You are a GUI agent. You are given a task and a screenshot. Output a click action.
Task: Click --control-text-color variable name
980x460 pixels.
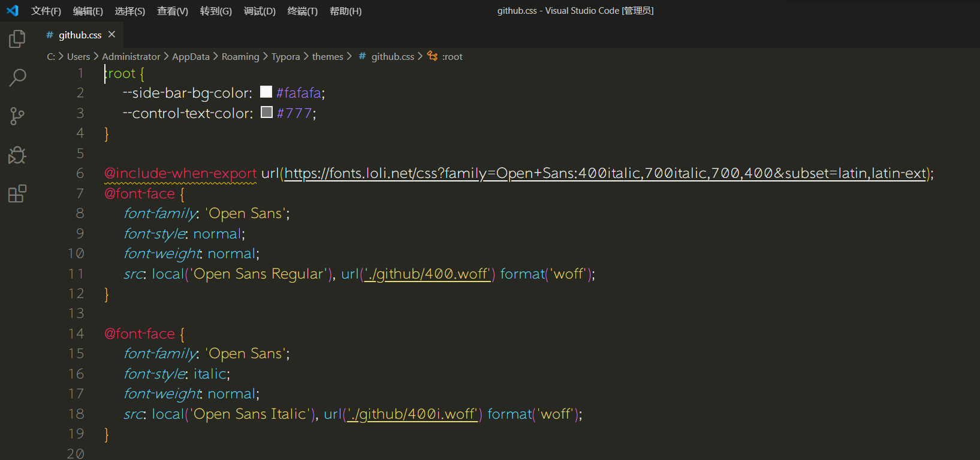tap(186, 113)
